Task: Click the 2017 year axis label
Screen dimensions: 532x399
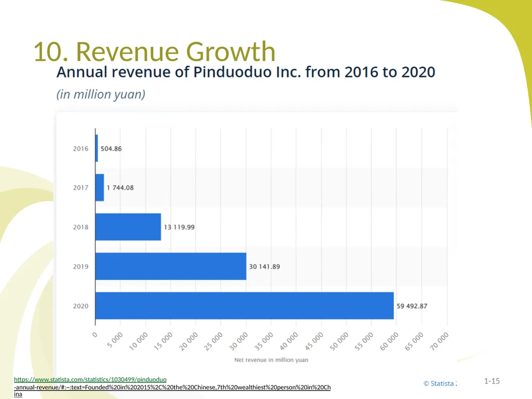Action: point(81,188)
